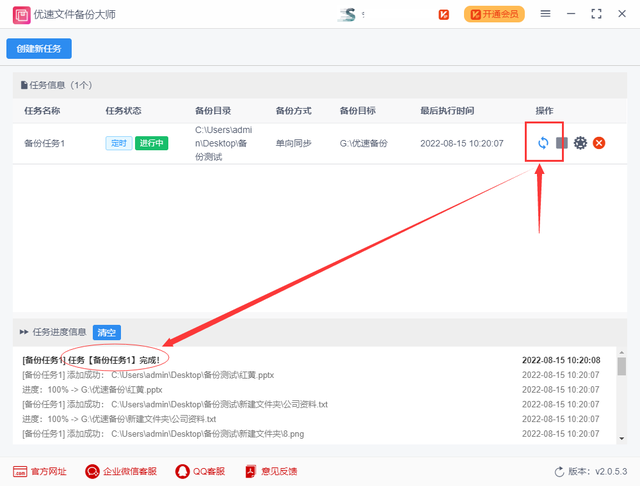
Task: Click the C:\Users\admin\Desktop backup directory cell
Action: pos(223,143)
